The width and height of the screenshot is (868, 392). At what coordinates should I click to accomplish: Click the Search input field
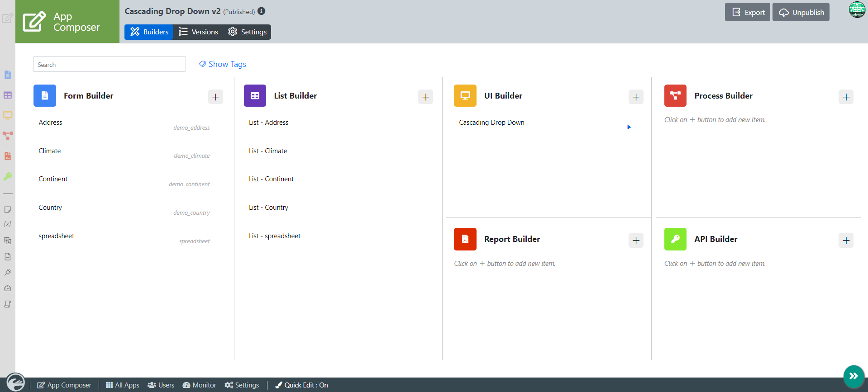coord(109,64)
